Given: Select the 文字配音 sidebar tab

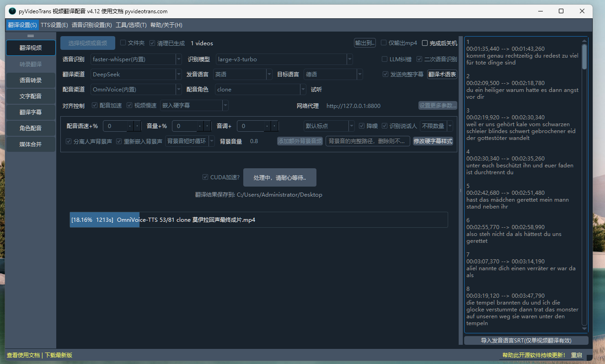Looking at the screenshot, I should (x=31, y=96).
